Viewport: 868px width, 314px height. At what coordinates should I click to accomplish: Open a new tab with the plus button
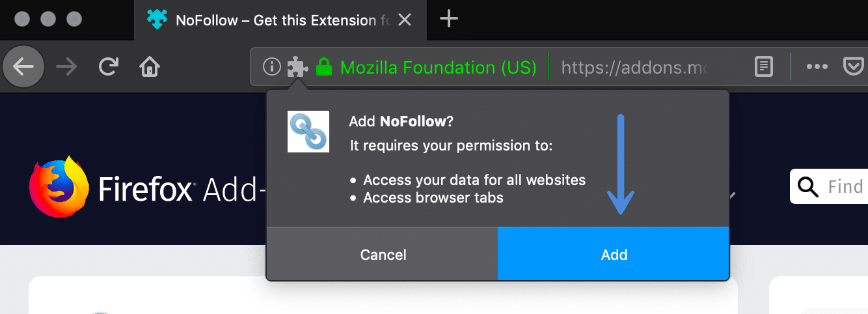click(x=449, y=19)
